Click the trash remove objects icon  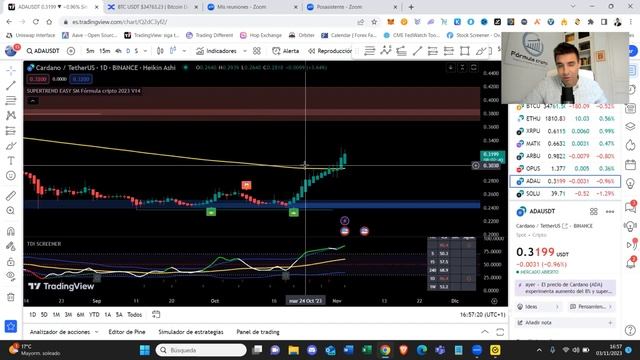click(x=11, y=297)
